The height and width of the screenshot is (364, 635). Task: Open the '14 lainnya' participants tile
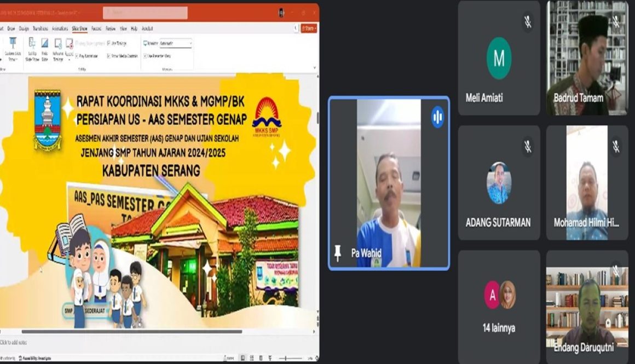499,307
